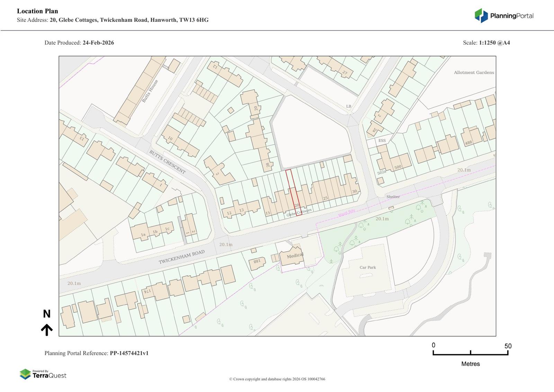
Task: Click the TWICKENHAM ROAD street name
Action: click(181, 257)
